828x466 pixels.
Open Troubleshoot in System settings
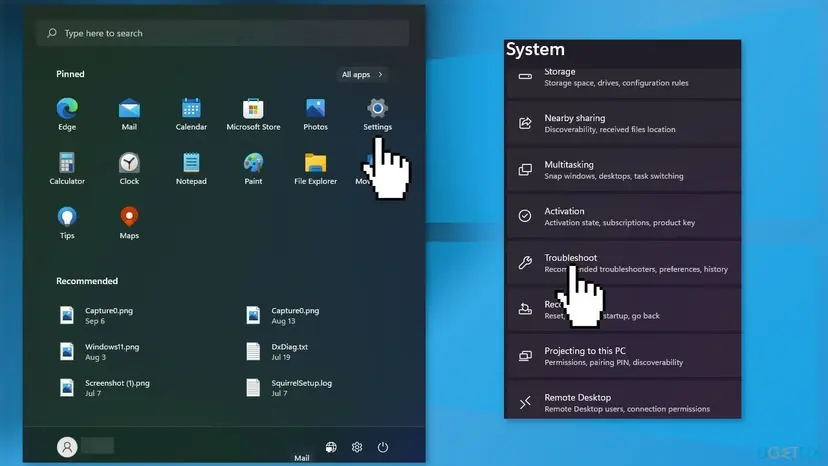click(623, 263)
